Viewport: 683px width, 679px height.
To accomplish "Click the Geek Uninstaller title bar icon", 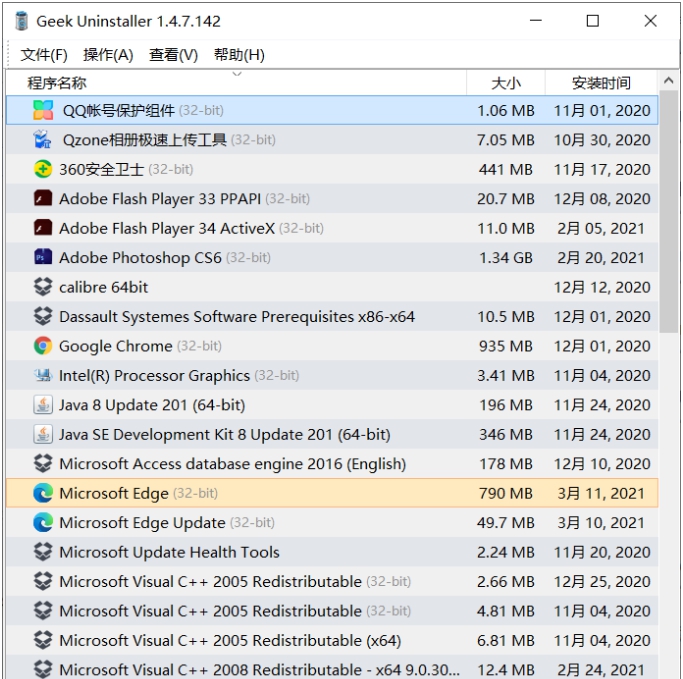I will [x=21, y=21].
